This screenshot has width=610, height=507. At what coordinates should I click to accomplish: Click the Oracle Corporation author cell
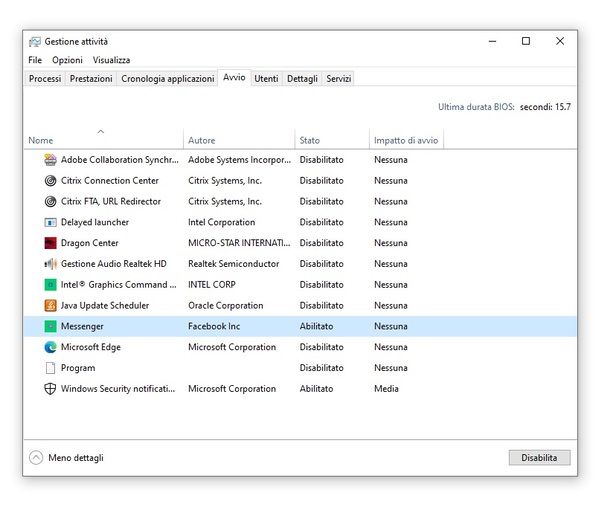(226, 305)
